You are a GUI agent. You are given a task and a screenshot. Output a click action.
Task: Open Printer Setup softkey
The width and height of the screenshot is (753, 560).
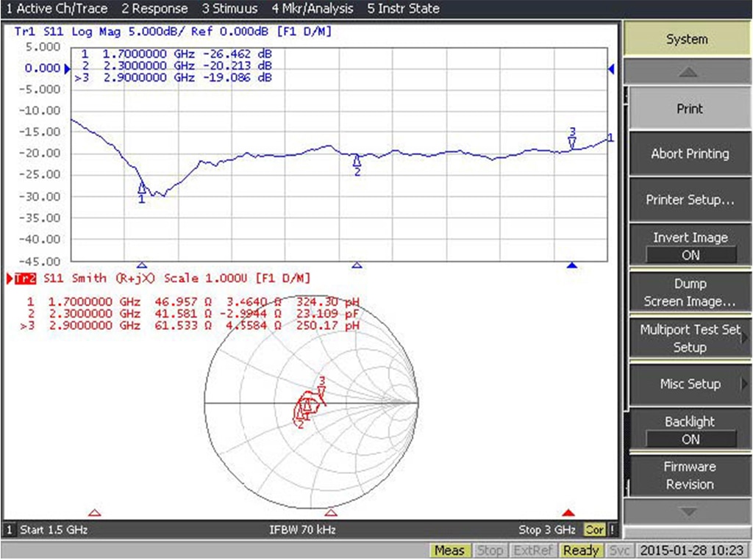(x=690, y=200)
